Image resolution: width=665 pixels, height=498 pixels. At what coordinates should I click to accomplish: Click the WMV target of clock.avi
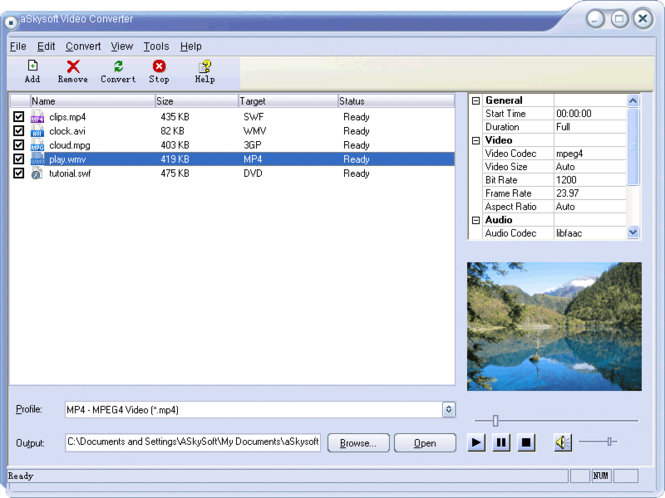pos(254,131)
